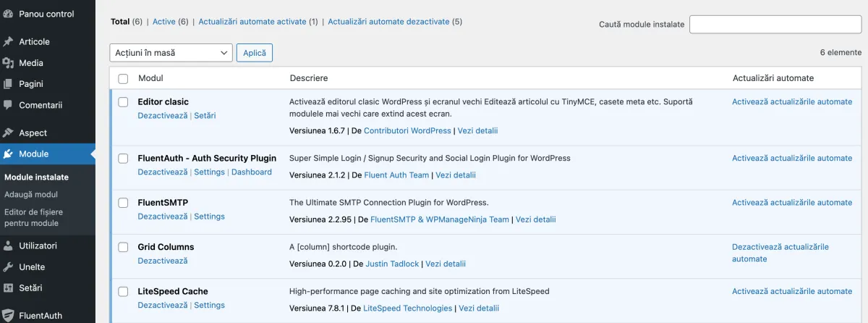Viewport: 868px width, 323px height.
Task: Enable automatic updates for LiteSpeed Cache
Action: pos(792,292)
